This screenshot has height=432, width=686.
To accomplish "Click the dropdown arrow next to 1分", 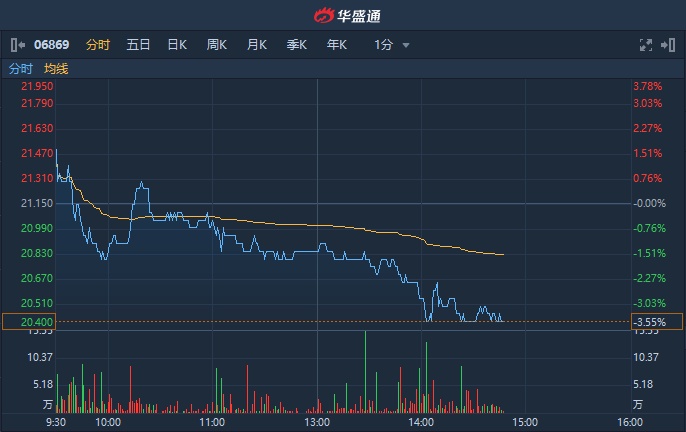I will pos(406,45).
